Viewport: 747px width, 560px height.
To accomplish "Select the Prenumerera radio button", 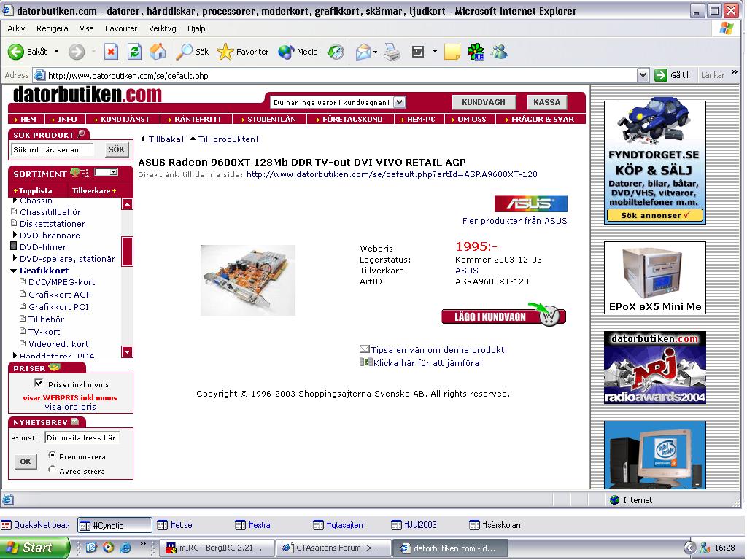I will point(52,455).
